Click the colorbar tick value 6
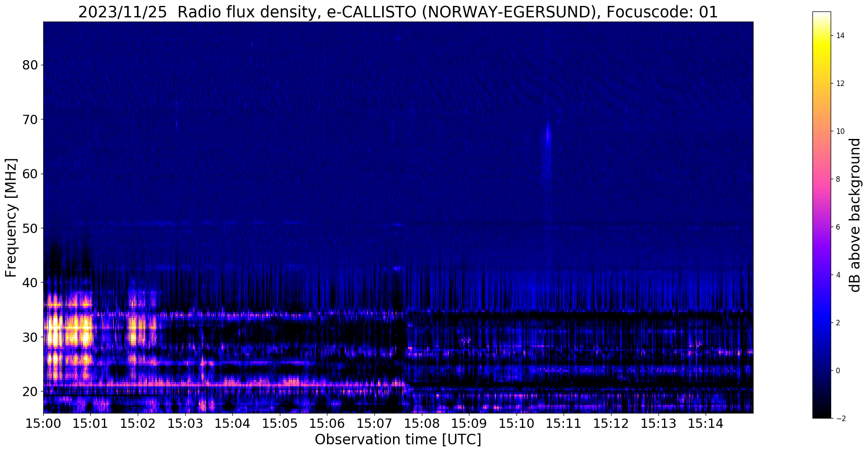Viewport: 868px width, 452px height. pyautogui.click(x=837, y=227)
